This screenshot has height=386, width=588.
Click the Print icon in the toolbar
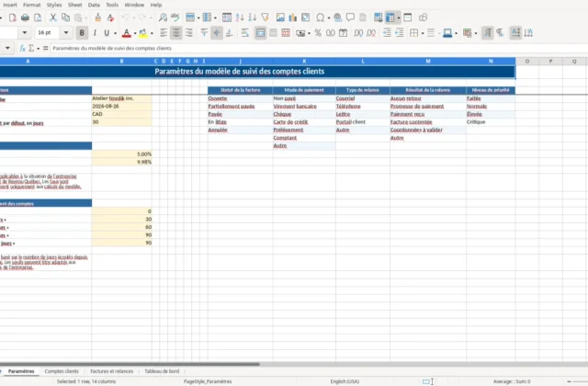[x=25, y=17]
